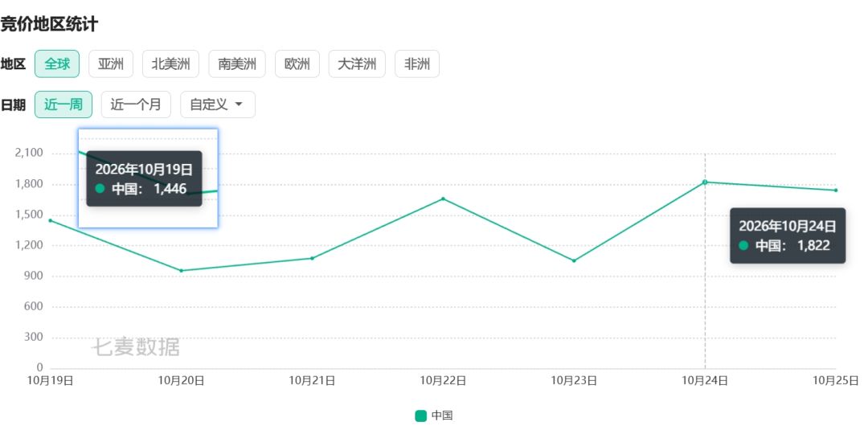This screenshot has height=426, width=868.
Task: Select the 欧洲 region filter
Action: point(297,63)
